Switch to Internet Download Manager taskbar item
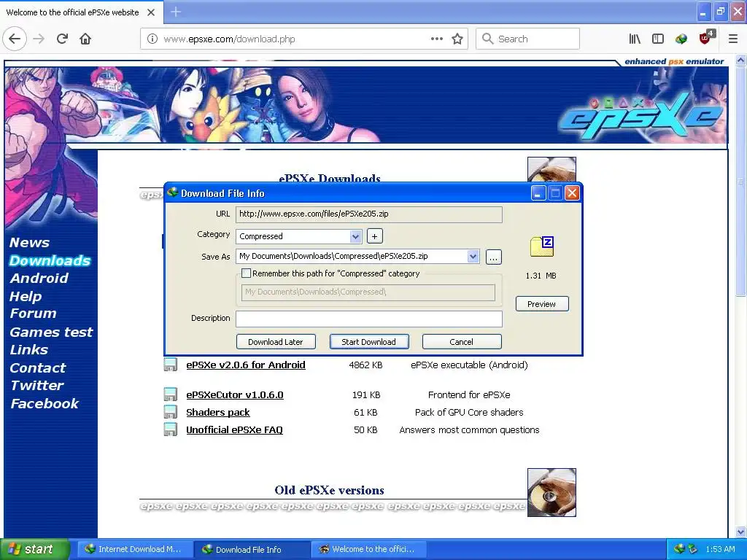This screenshot has width=747, height=560. pyautogui.click(x=135, y=549)
